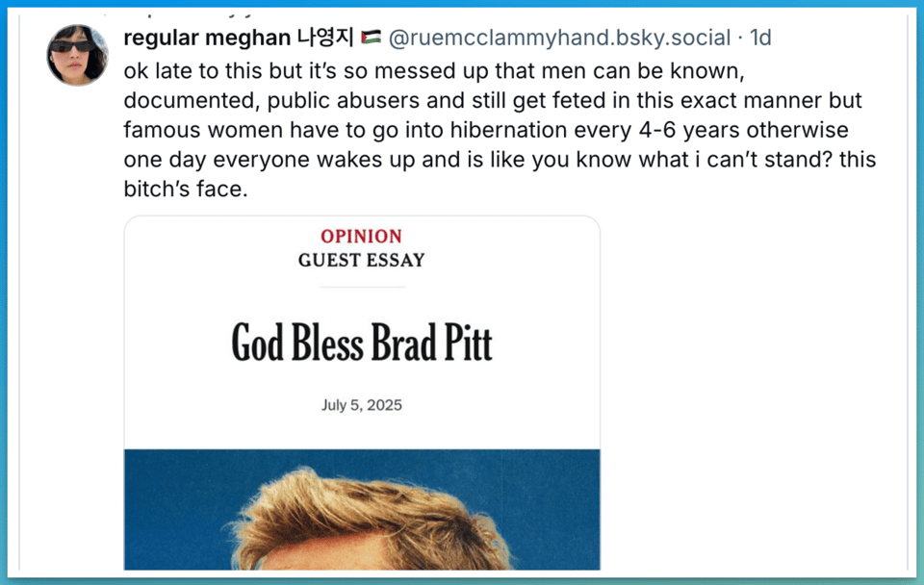This screenshot has width=924, height=585.
Task: Click the July 5, 2025 date
Action: [361, 405]
